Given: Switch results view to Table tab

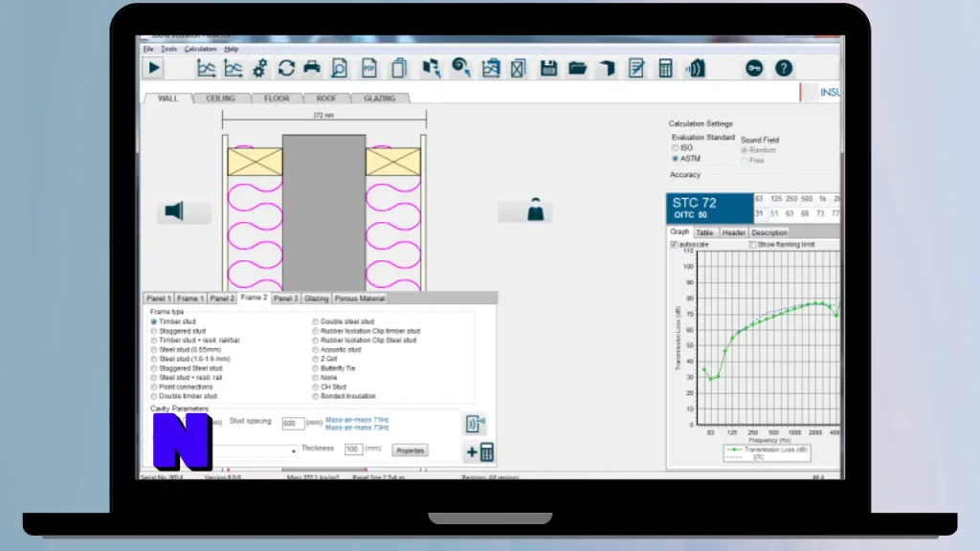Looking at the screenshot, I should [x=704, y=232].
